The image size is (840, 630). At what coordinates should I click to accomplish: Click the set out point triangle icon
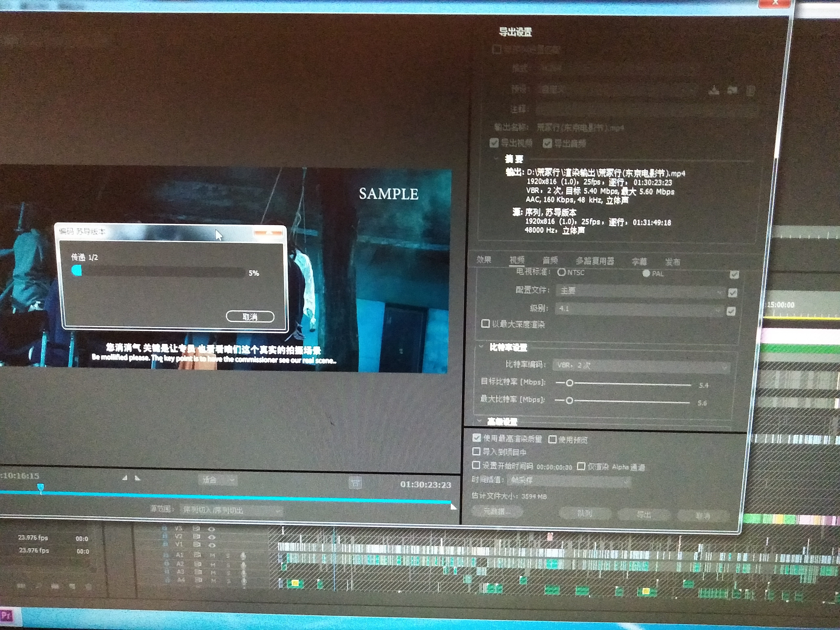(138, 478)
